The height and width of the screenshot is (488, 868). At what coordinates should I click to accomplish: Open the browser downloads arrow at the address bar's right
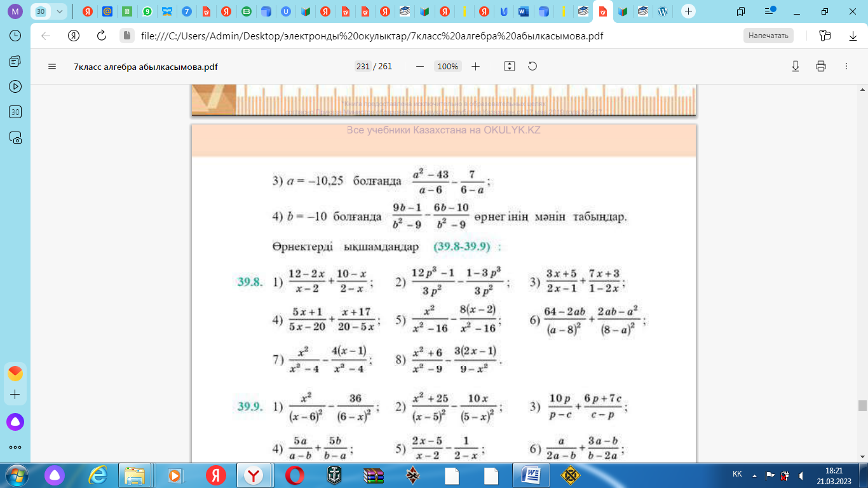point(853,36)
